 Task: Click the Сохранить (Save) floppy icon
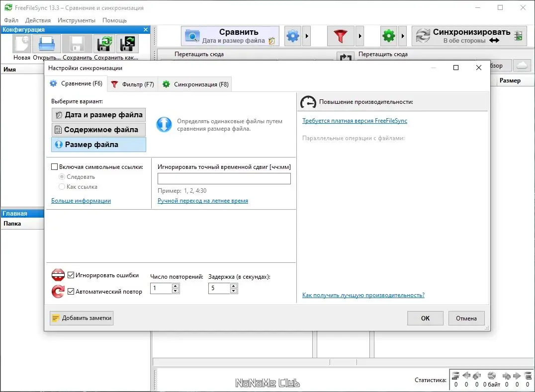(x=77, y=44)
